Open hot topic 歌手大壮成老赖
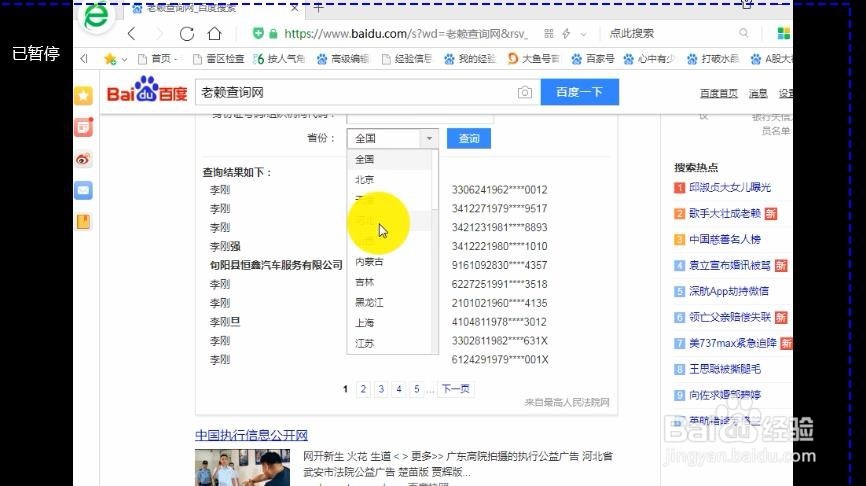The height and width of the screenshot is (486, 866). tap(725, 214)
